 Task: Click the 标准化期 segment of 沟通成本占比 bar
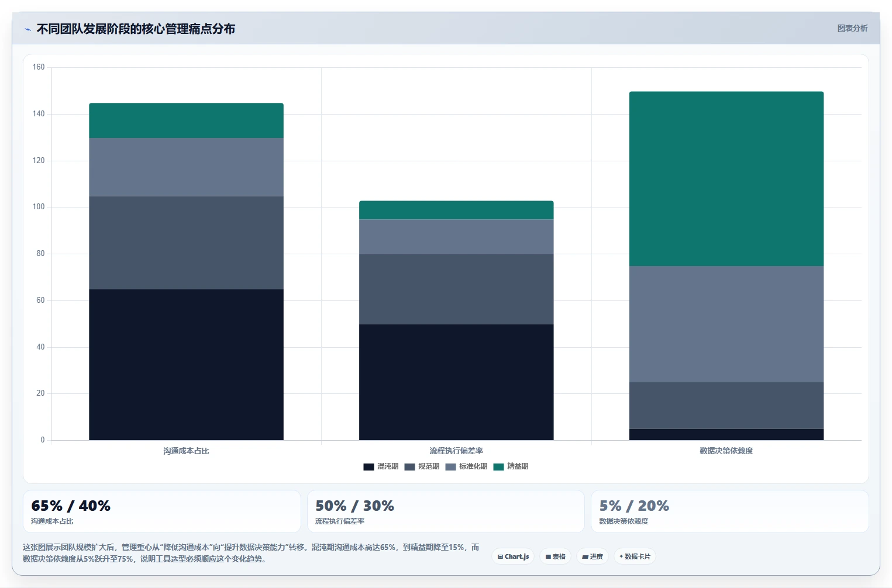186,167
